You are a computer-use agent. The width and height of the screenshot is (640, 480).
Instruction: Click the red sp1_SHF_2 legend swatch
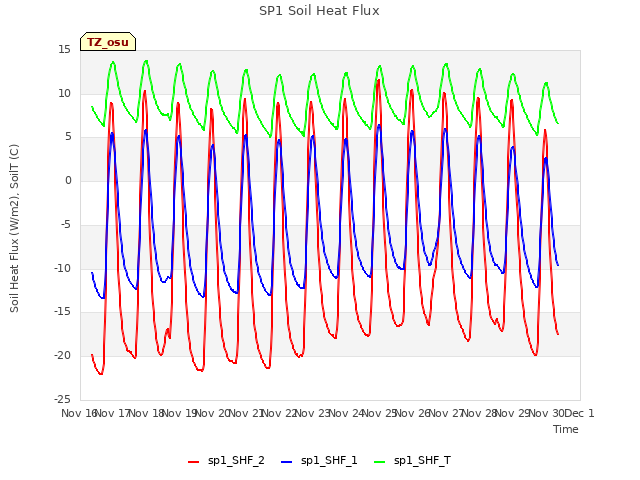[x=193, y=462]
